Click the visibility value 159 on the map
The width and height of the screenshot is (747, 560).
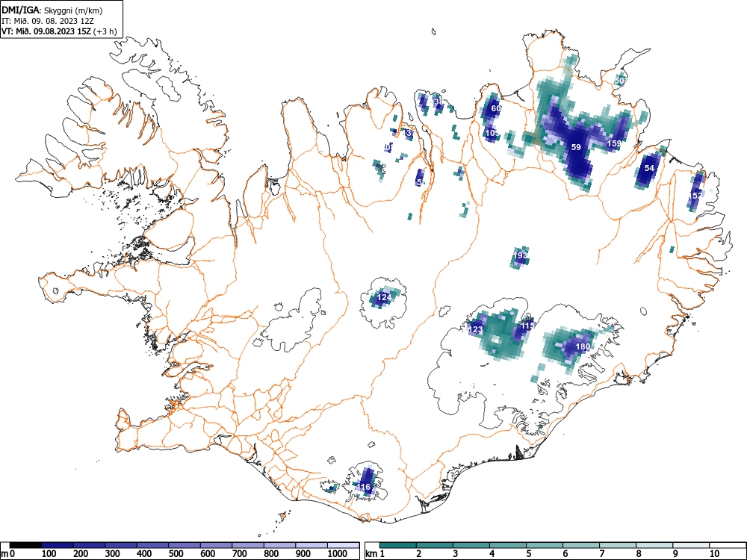[614, 143]
